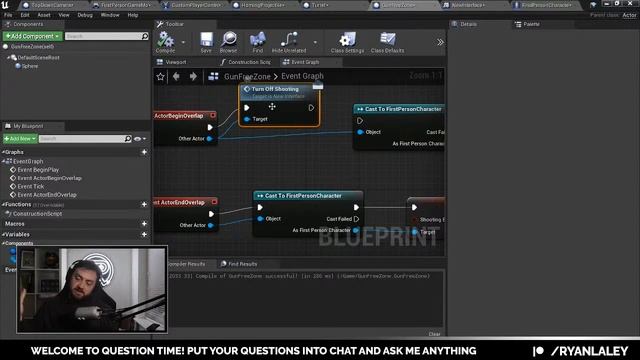This screenshot has width=640, height=360.
Task: Add a new function with the Functions plus button
Action: click(144, 204)
